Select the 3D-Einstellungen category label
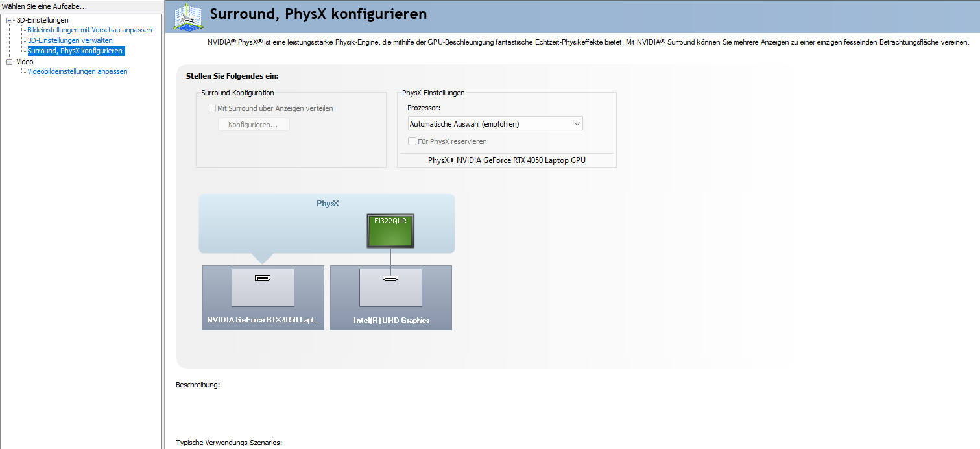Viewport: 980px width, 449px height. 42,20
